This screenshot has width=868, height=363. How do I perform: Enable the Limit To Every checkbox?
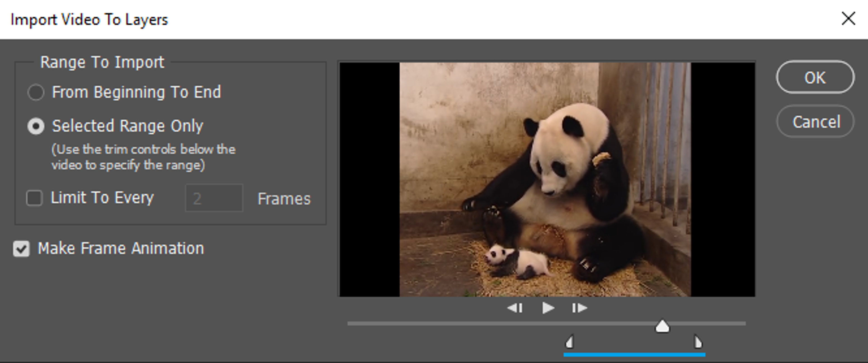coord(34,198)
